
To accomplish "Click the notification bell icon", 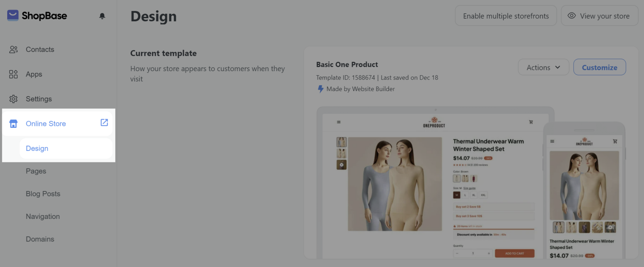I will tap(102, 16).
